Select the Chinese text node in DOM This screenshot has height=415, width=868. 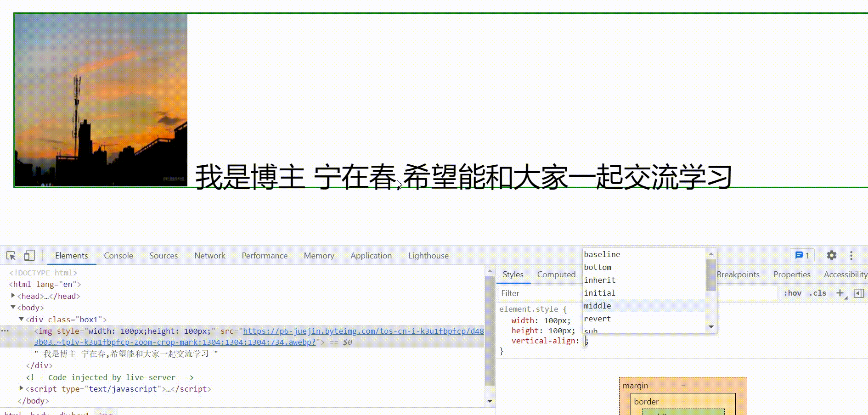pos(126,354)
